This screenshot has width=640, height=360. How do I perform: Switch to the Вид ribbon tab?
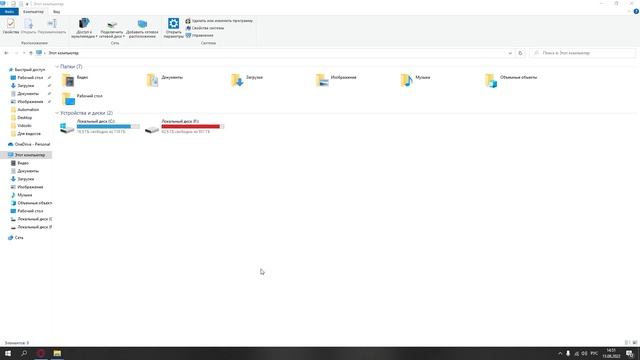point(56,11)
